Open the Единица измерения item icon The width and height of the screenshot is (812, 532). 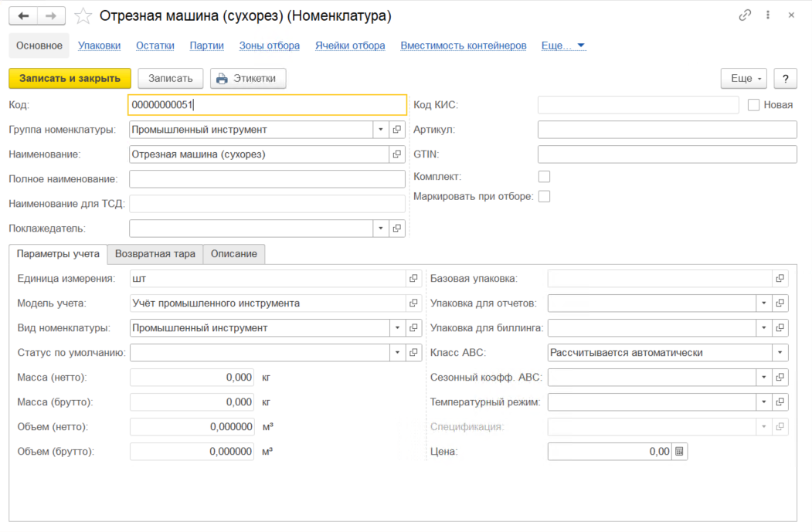coord(413,279)
